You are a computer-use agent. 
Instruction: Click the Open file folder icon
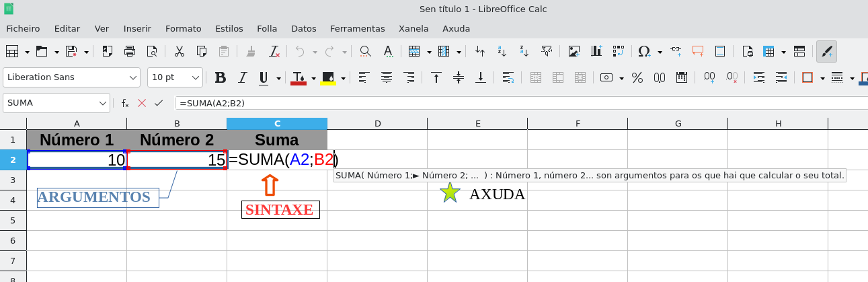(x=42, y=51)
